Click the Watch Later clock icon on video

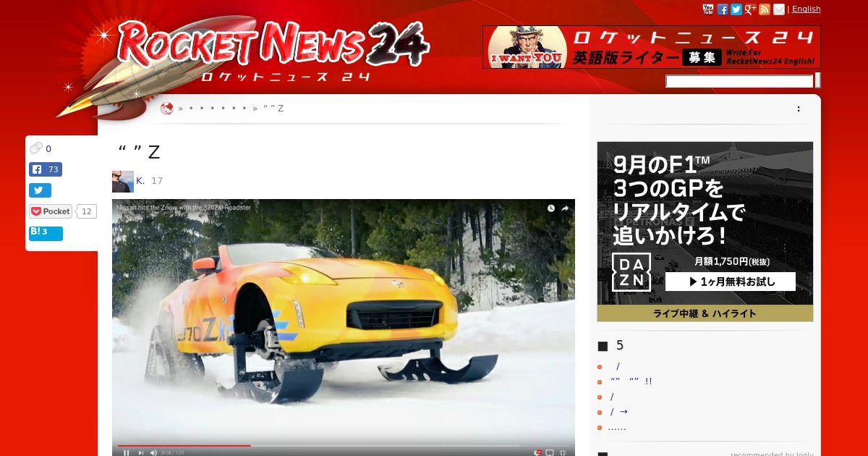point(551,208)
